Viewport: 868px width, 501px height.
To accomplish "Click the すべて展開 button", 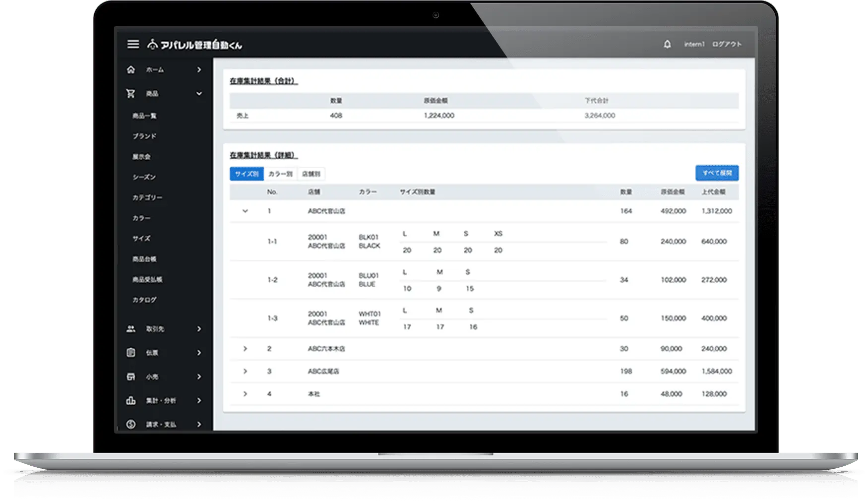I will (717, 173).
